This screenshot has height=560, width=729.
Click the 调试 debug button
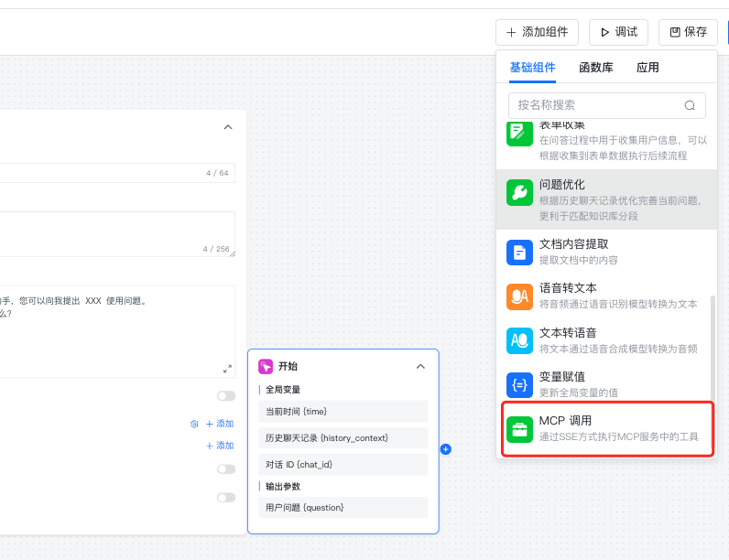click(x=619, y=32)
